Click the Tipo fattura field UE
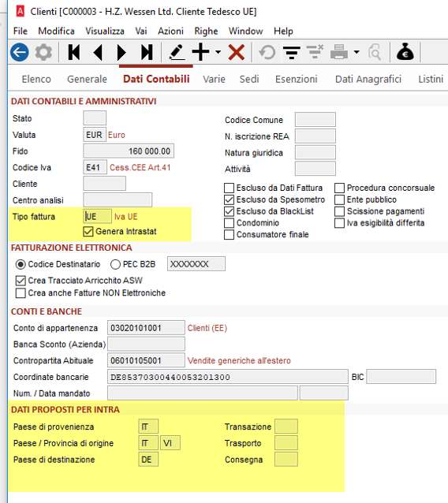The height and width of the screenshot is (503, 448). [x=98, y=216]
